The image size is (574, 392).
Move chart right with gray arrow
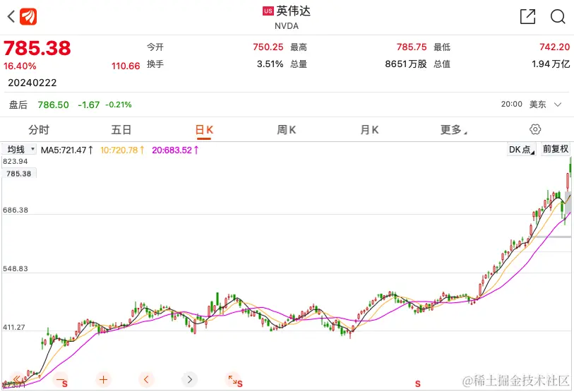190,379
